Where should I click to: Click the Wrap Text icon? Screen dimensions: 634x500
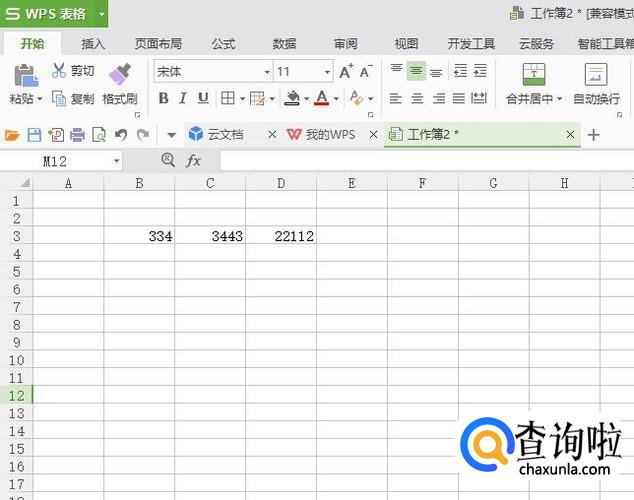coord(596,74)
